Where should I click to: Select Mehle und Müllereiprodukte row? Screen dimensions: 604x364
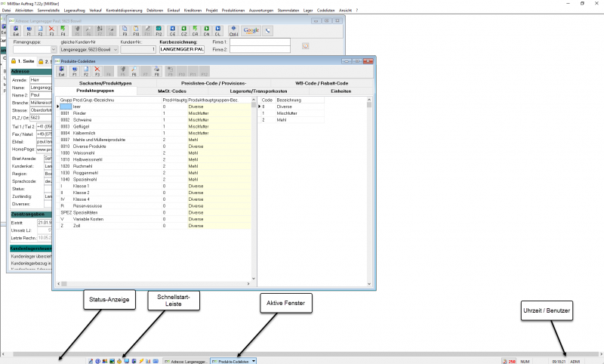coord(154,140)
